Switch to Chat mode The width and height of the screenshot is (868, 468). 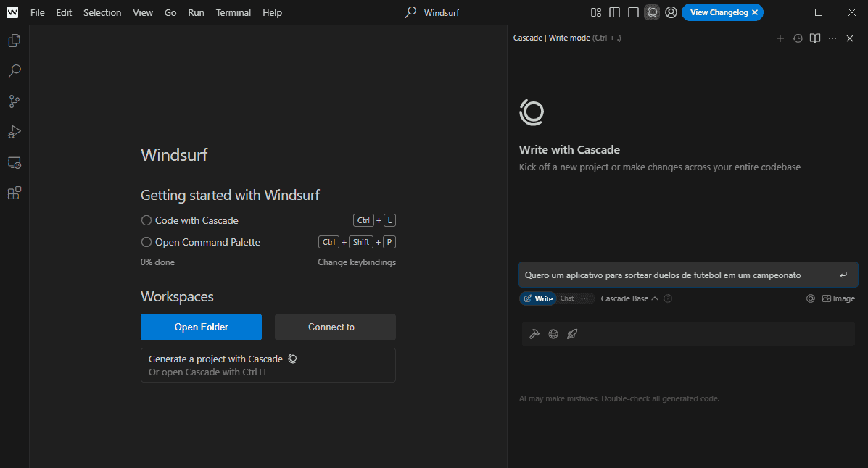[x=567, y=298]
